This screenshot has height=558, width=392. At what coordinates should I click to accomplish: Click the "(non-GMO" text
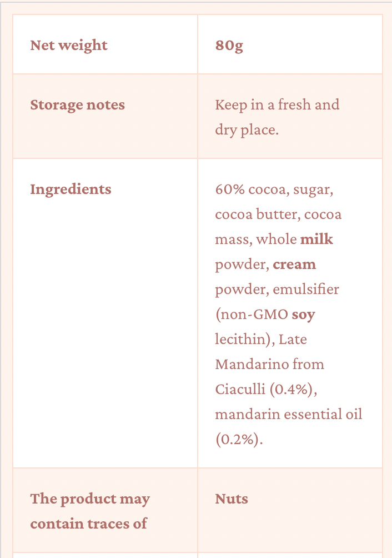tap(251, 315)
